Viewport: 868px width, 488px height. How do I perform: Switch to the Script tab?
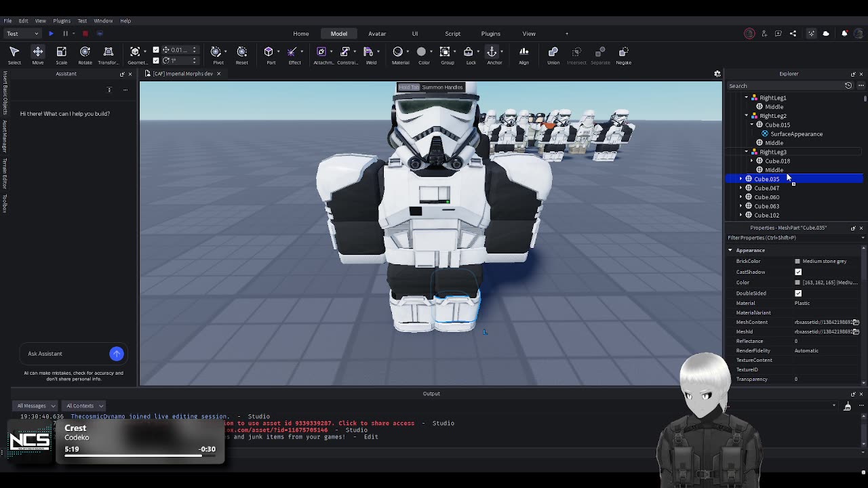coord(452,33)
